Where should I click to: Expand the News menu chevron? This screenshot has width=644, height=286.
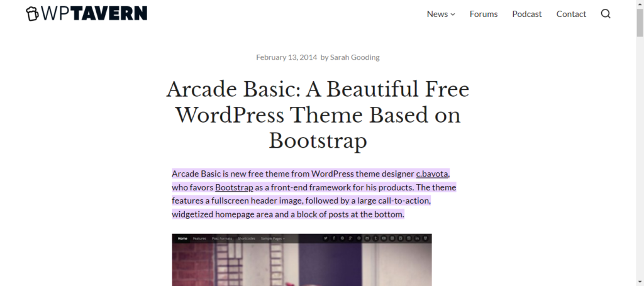pos(453,14)
